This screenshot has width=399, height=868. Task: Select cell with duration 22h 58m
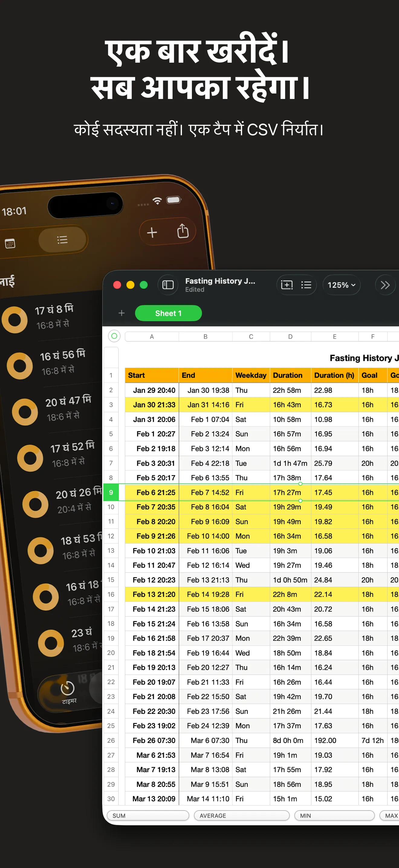tap(290, 390)
